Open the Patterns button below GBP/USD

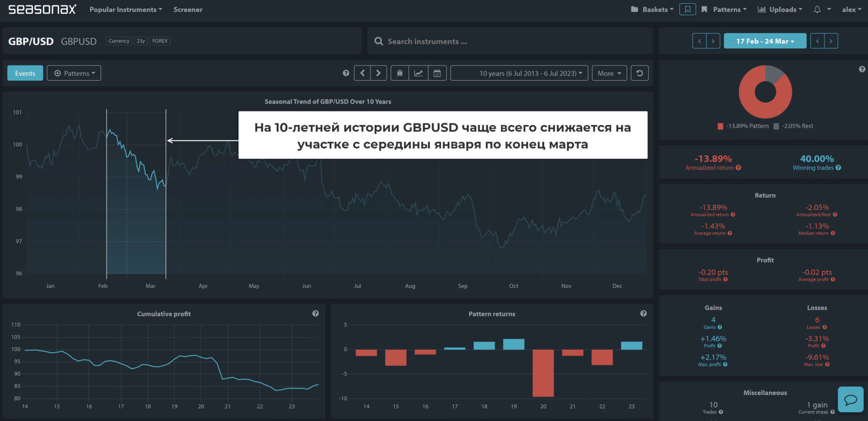pos(74,73)
